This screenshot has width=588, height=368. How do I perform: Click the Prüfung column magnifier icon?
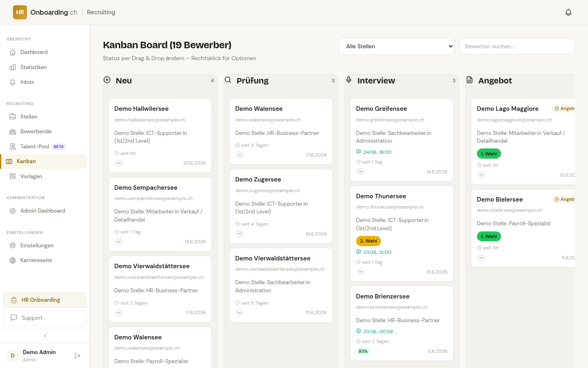(x=228, y=80)
